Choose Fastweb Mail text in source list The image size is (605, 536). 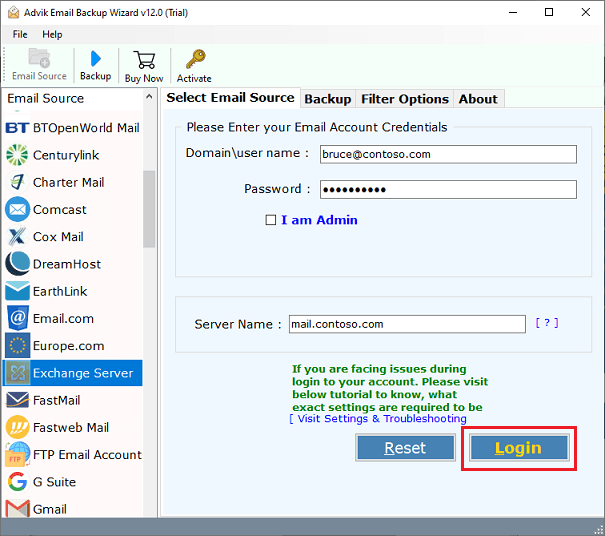tap(71, 428)
